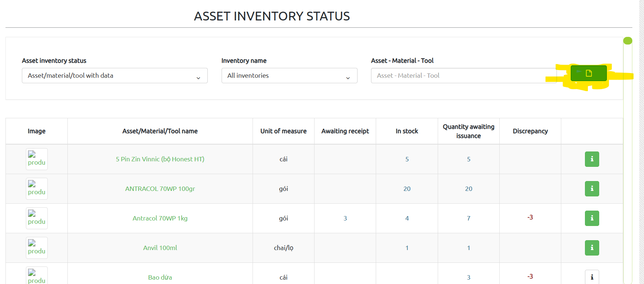The height and width of the screenshot is (284, 644).
Task: Open the ANTRACOL 70WP 100gr link
Action: [160, 189]
